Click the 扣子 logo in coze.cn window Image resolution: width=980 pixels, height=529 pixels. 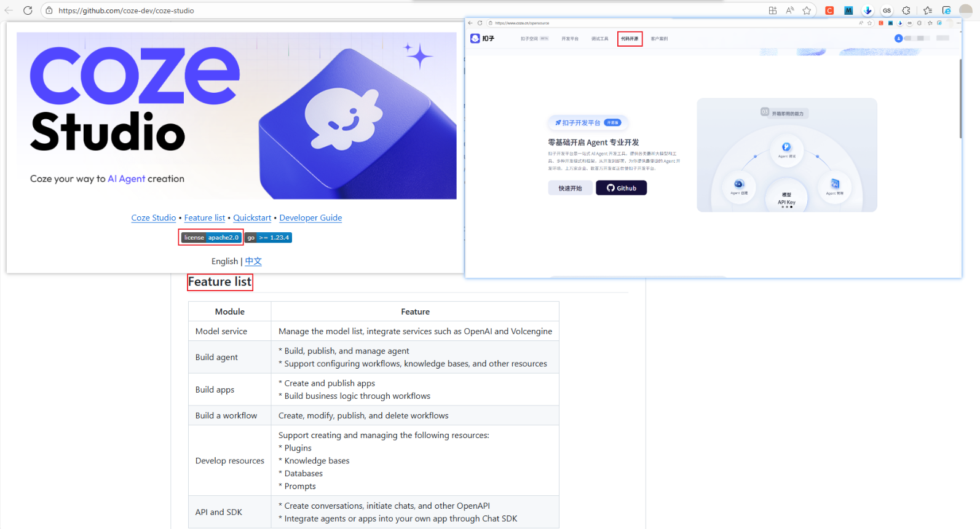tap(483, 38)
